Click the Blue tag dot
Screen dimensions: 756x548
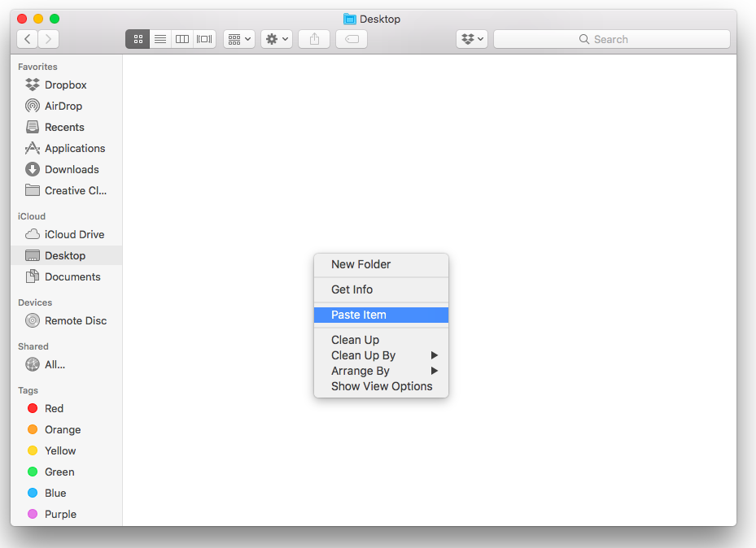pos(33,493)
